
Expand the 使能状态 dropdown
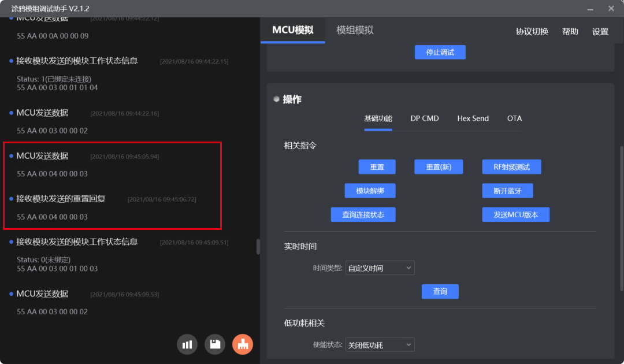[x=380, y=345]
